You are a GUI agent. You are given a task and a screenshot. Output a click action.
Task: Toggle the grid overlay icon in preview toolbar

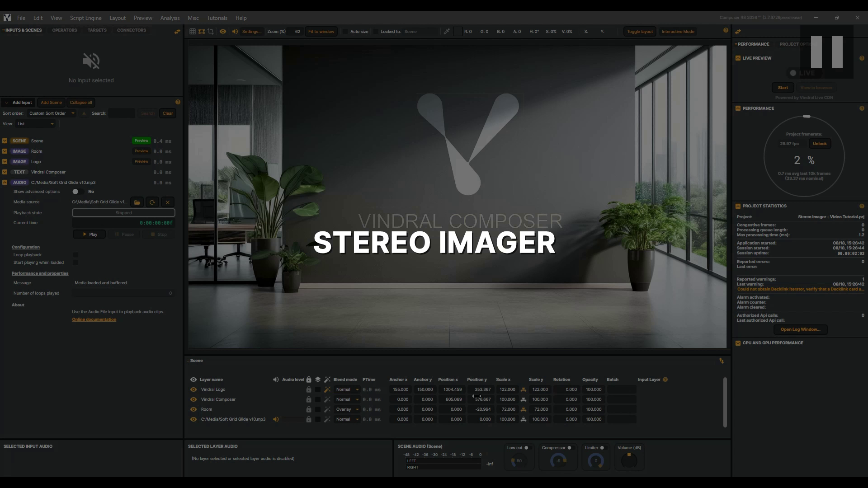(193, 32)
